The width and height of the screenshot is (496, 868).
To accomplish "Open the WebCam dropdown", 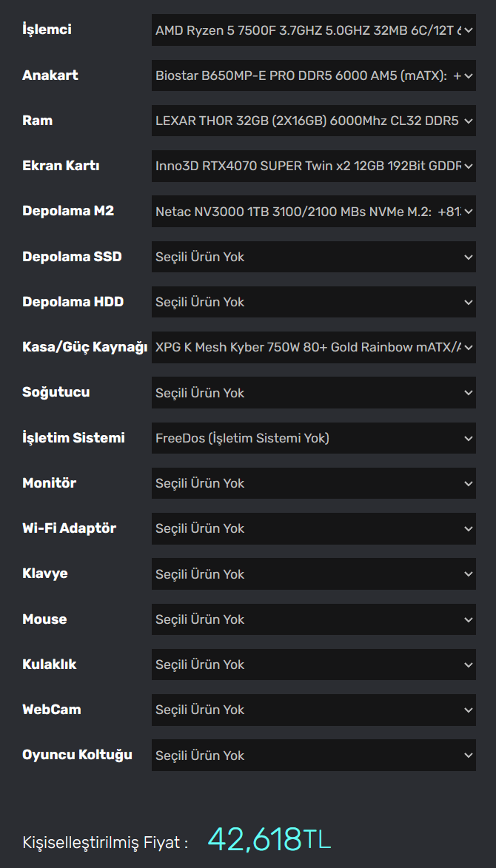I will click(x=313, y=710).
